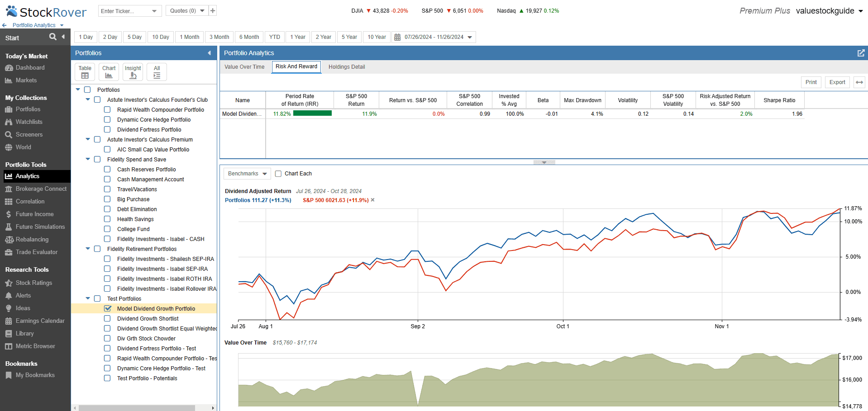Click the add quotes plus icon
The image size is (868, 411).
click(x=213, y=11)
